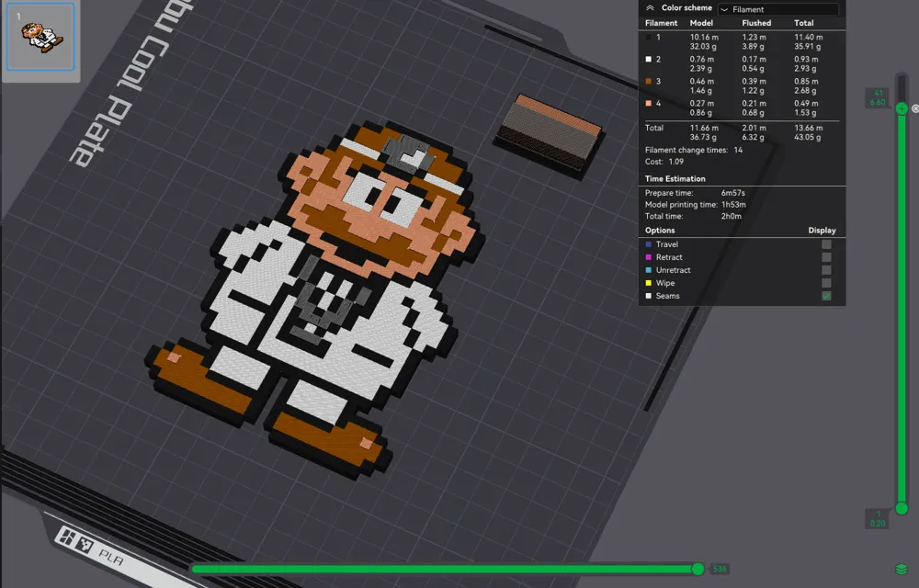Viewport: 919px width, 588px height.
Task: Open the Filament color scheme dropdown
Action: (777, 9)
